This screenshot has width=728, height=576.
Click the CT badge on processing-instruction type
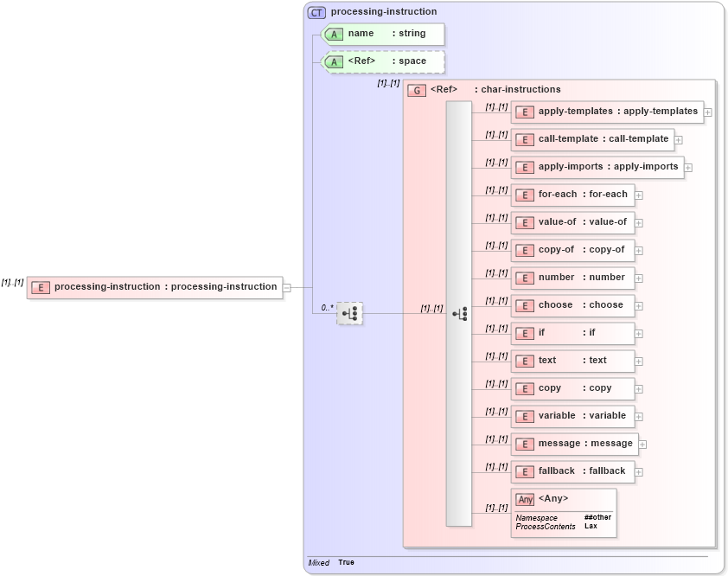[x=317, y=11]
